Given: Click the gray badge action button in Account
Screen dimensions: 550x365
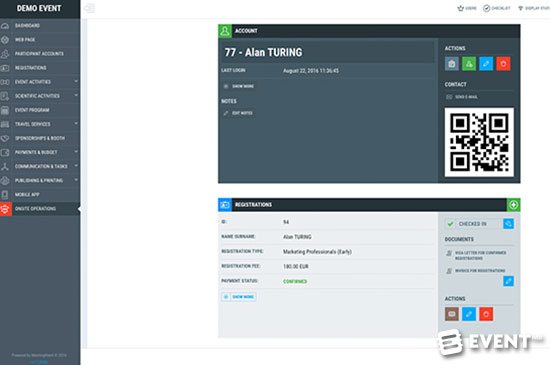Looking at the screenshot, I should coord(452,64).
